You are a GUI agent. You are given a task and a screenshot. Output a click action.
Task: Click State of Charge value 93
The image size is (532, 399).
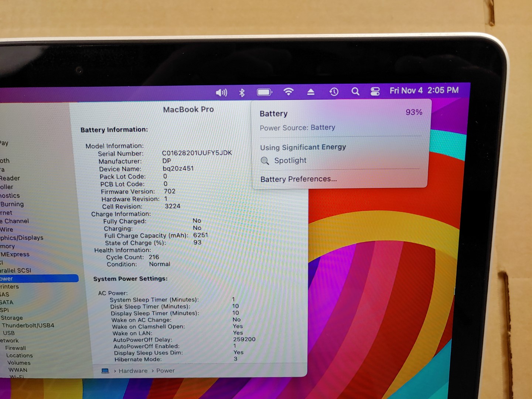tap(197, 242)
